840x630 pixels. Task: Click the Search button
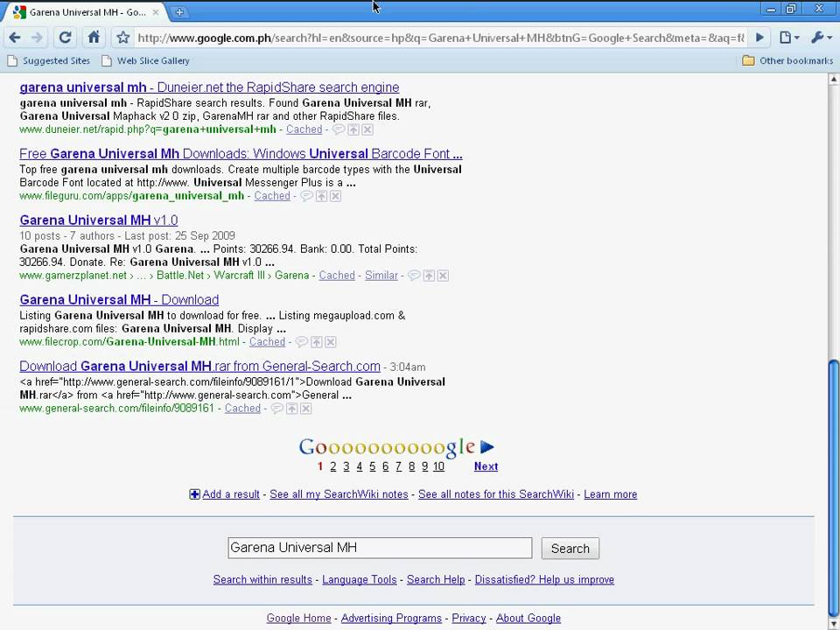pyautogui.click(x=570, y=549)
